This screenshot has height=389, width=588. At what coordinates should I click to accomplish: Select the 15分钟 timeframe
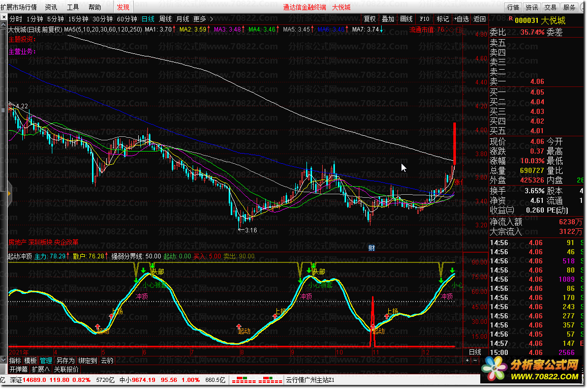click(78, 19)
